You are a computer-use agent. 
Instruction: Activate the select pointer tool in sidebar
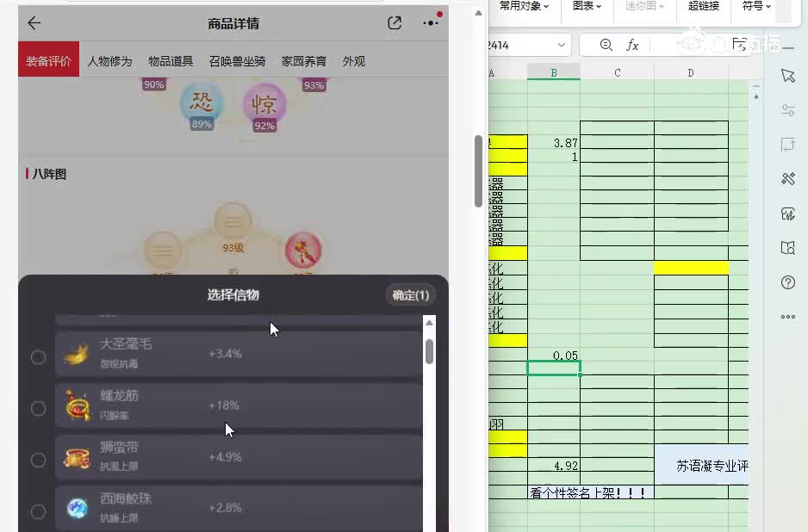(787, 76)
